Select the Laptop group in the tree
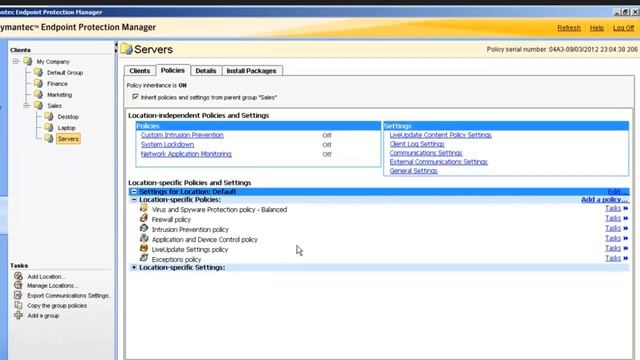This screenshot has width=640, height=360. tap(67, 128)
